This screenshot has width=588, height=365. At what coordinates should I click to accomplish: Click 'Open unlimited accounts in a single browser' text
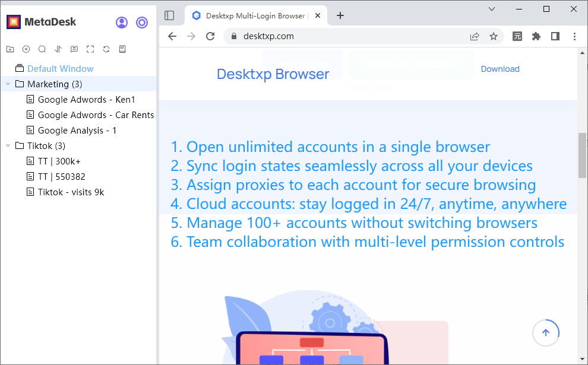(x=339, y=147)
